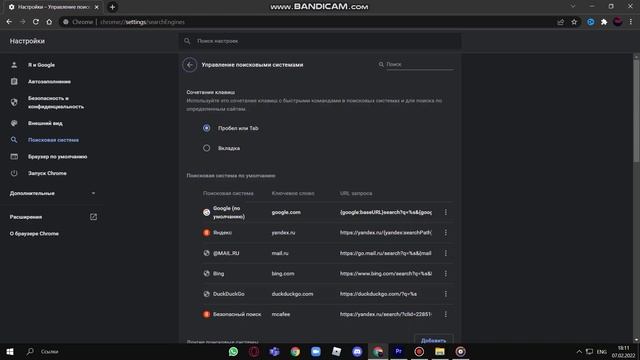Open a new browser tab with plus
The width and height of the screenshot is (640, 360).
[x=112, y=7]
